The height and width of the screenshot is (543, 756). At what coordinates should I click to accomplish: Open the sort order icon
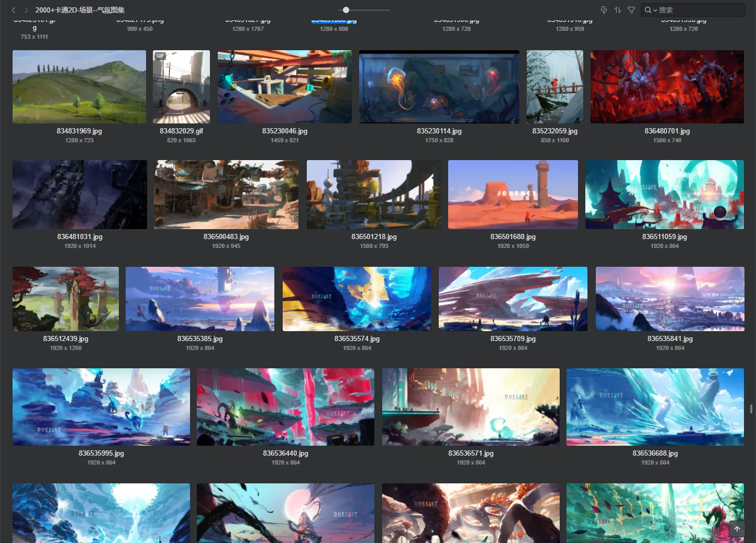[618, 10]
